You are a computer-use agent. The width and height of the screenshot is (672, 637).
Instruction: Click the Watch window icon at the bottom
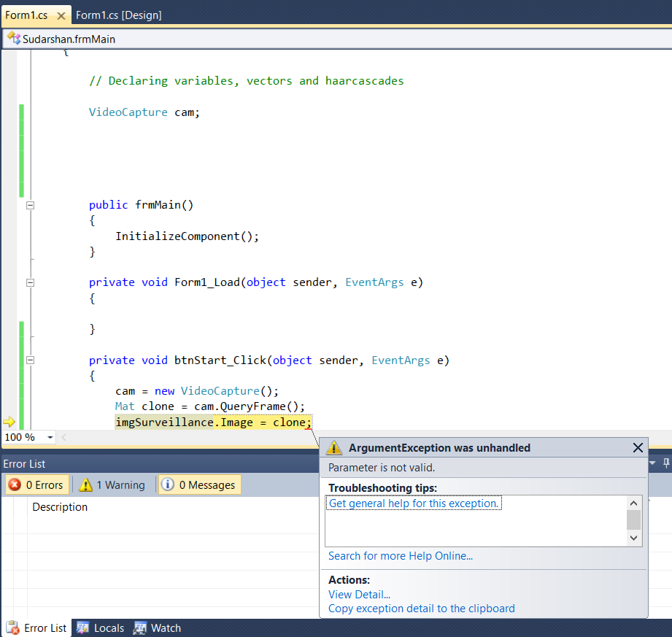(x=139, y=628)
